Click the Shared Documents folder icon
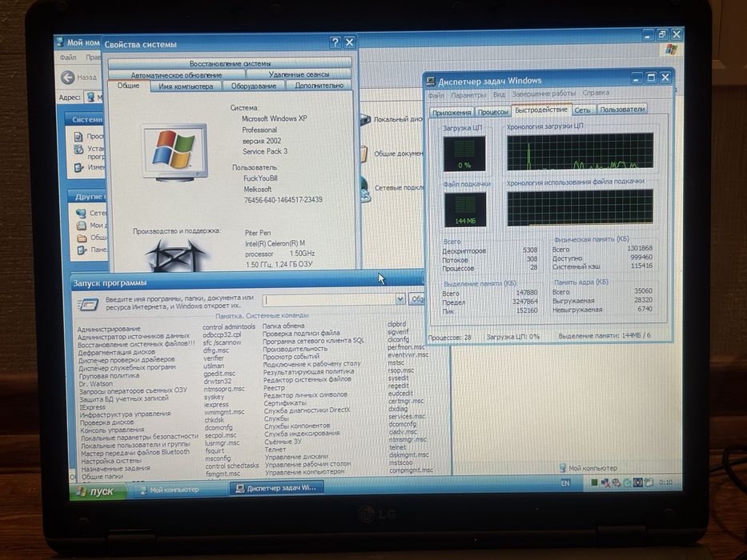Screen dimensions: 747x560 click(364, 154)
